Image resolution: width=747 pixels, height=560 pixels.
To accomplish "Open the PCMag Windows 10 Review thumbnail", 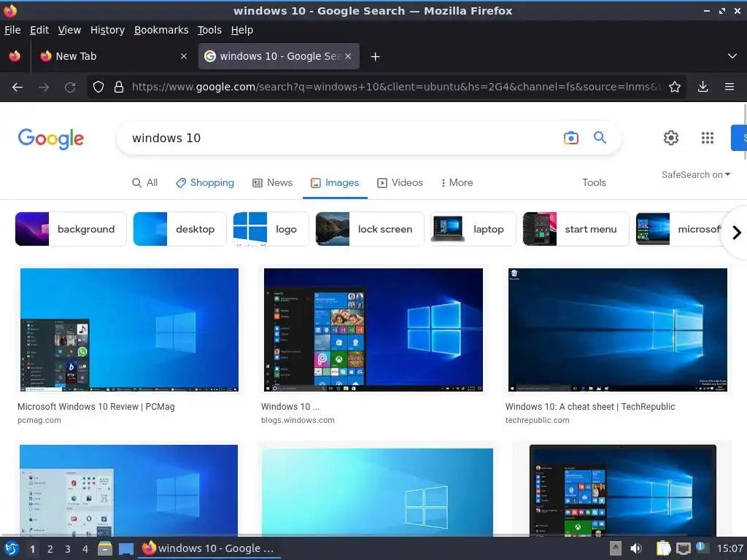I will [x=130, y=330].
